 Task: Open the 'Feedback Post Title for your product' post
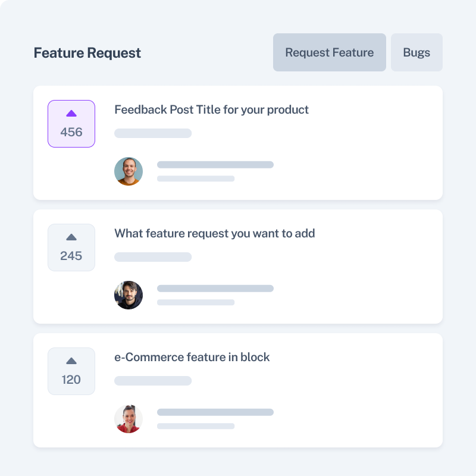[x=211, y=109]
